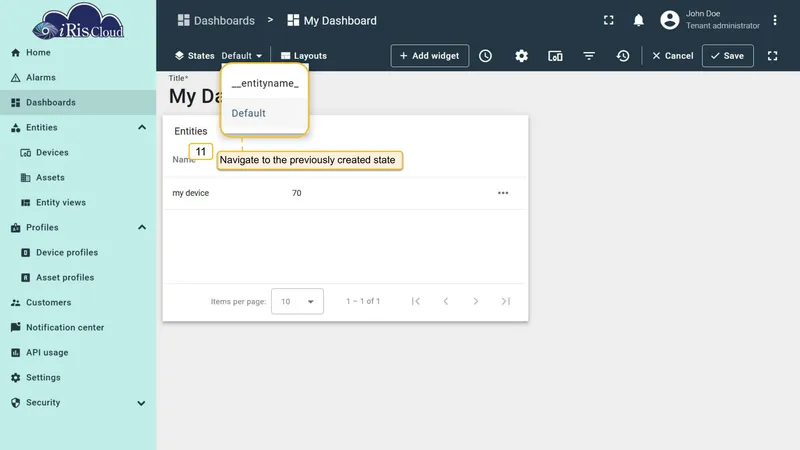Image resolution: width=800 pixels, height=450 pixels.
Task: Select Dashboards sidebar item
Action: [78, 103]
